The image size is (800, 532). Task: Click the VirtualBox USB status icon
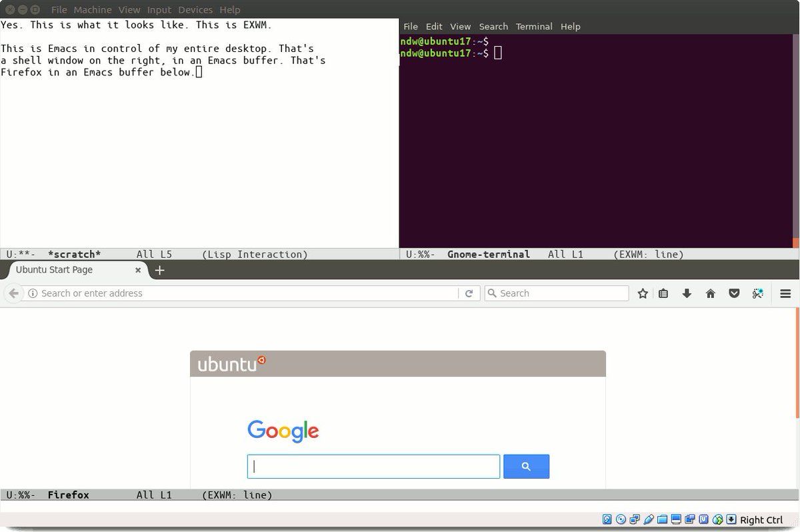648,520
